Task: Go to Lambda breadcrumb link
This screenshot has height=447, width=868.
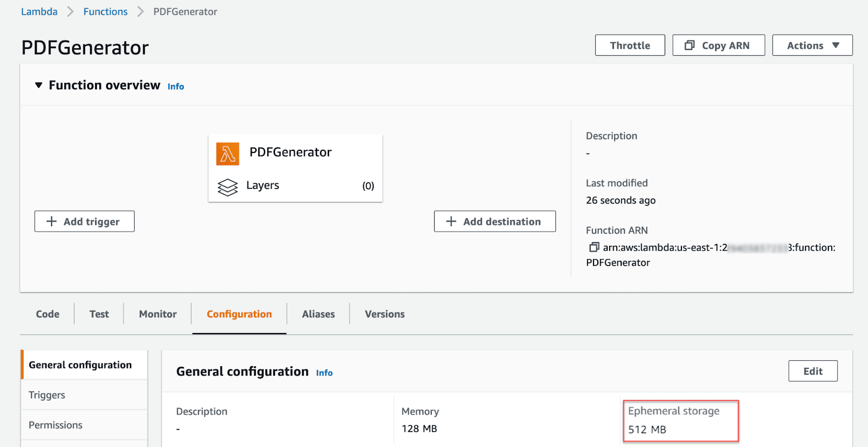Action: click(39, 11)
